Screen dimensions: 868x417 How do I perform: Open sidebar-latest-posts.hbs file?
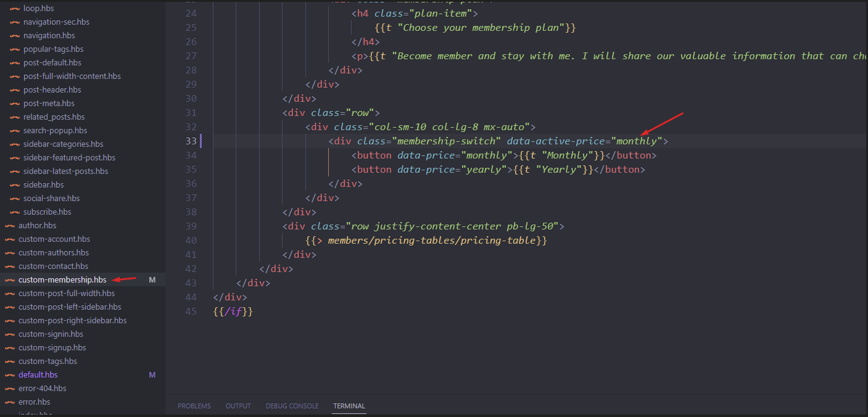(66, 171)
